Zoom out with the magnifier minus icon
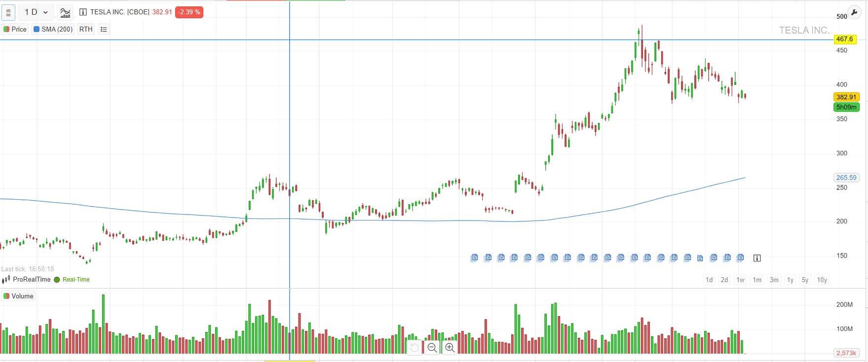868x362 pixels. click(432, 348)
